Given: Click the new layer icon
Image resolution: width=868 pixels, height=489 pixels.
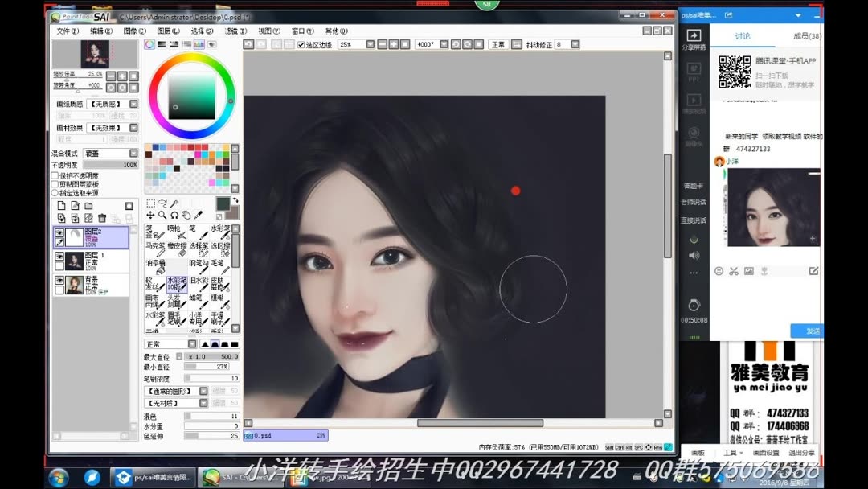Looking at the screenshot, I should tap(61, 206).
